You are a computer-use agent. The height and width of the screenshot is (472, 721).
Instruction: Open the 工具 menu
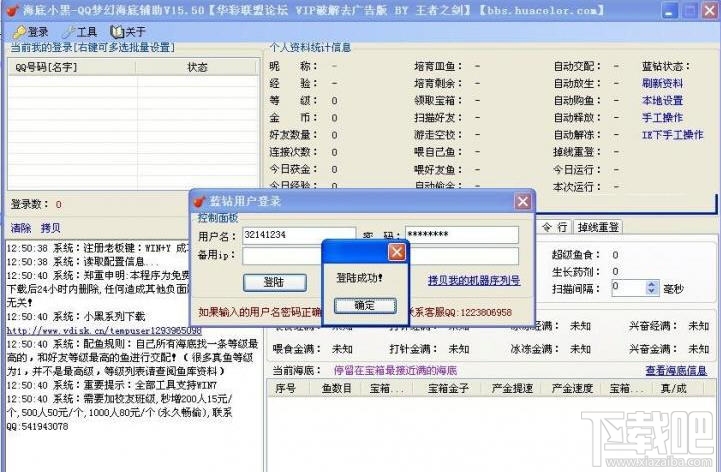click(80, 32)
